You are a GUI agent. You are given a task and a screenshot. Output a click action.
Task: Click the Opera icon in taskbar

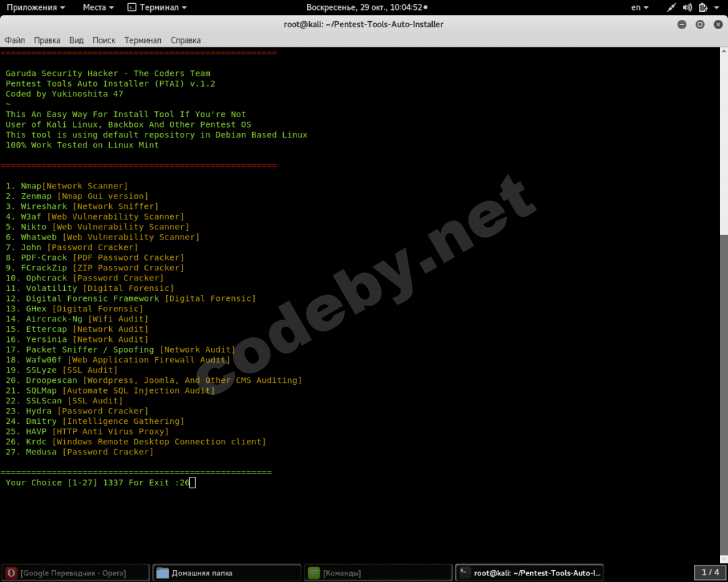[x=12, y=573]
